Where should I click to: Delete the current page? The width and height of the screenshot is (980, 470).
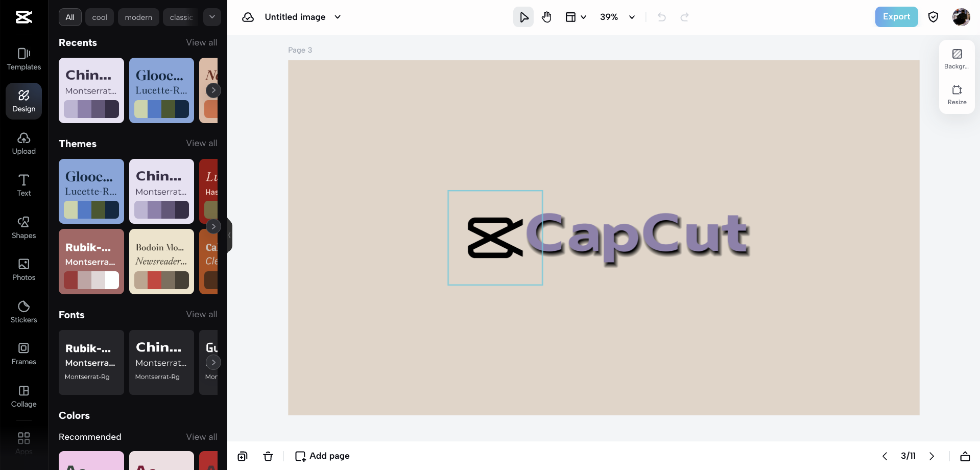click(x=268, y=456)
